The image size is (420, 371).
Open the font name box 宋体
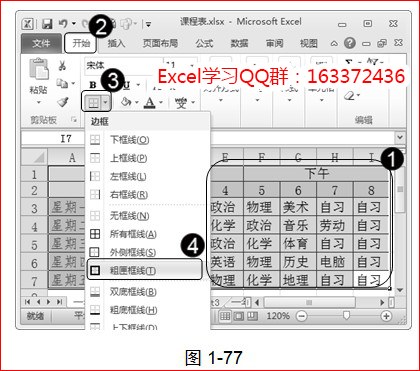pos(123,65)
